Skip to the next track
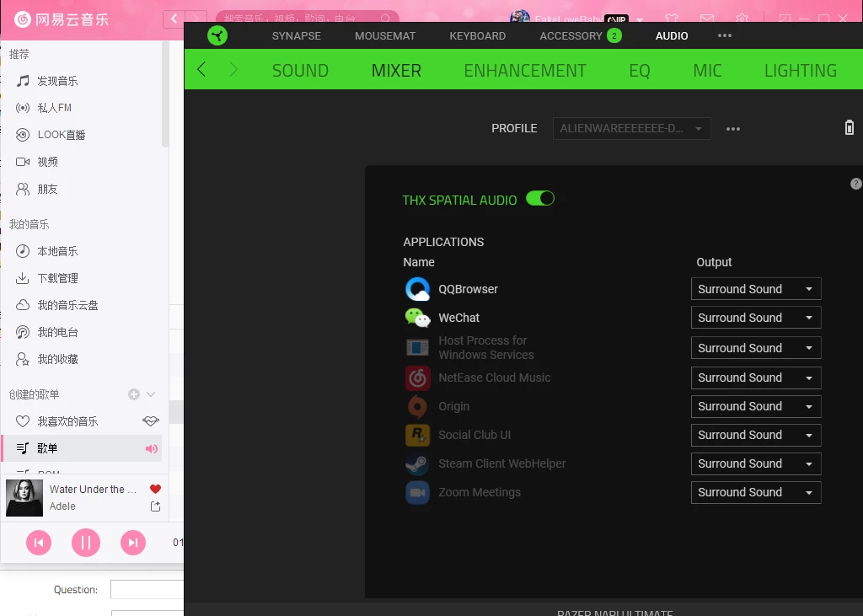 (133, 543)
